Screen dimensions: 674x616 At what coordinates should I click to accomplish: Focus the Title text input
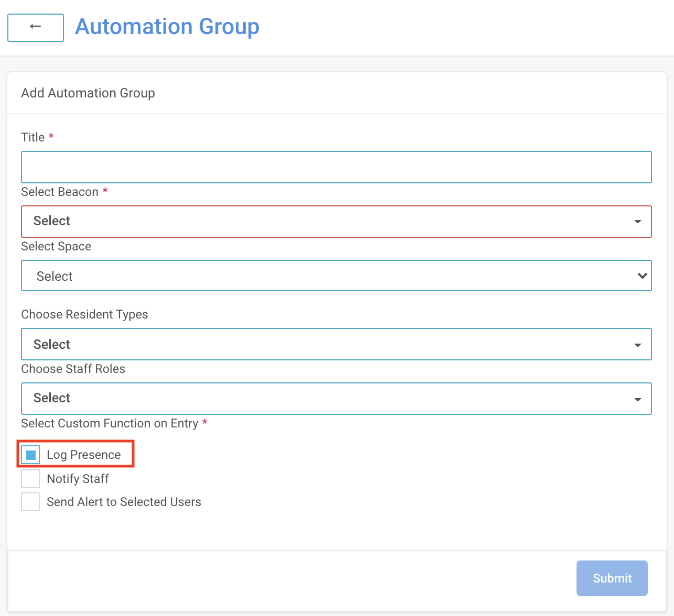tap(336, 167)
